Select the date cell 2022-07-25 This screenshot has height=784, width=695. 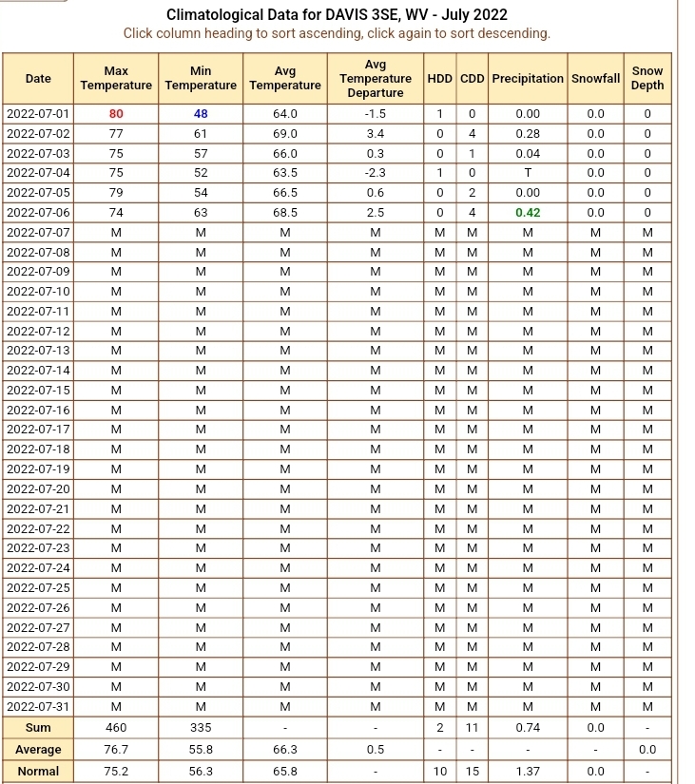[x=38, y=587]
